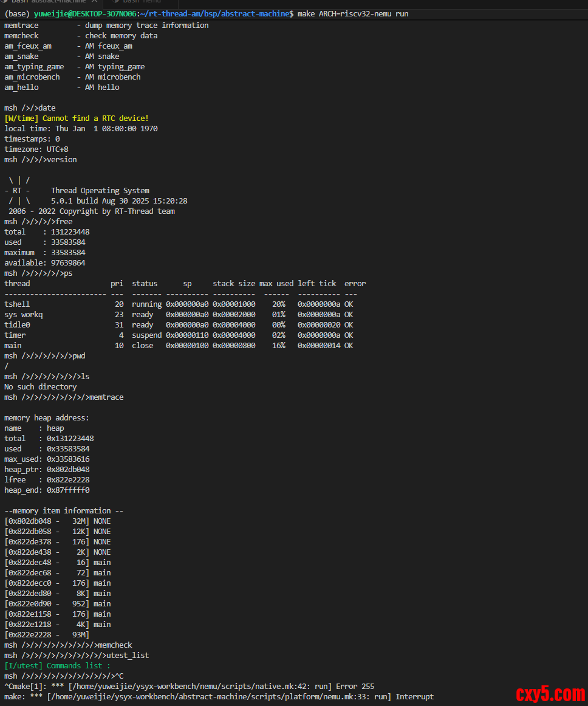Click the heap_ptr address 0x802db048 line

tap(47, 469)
